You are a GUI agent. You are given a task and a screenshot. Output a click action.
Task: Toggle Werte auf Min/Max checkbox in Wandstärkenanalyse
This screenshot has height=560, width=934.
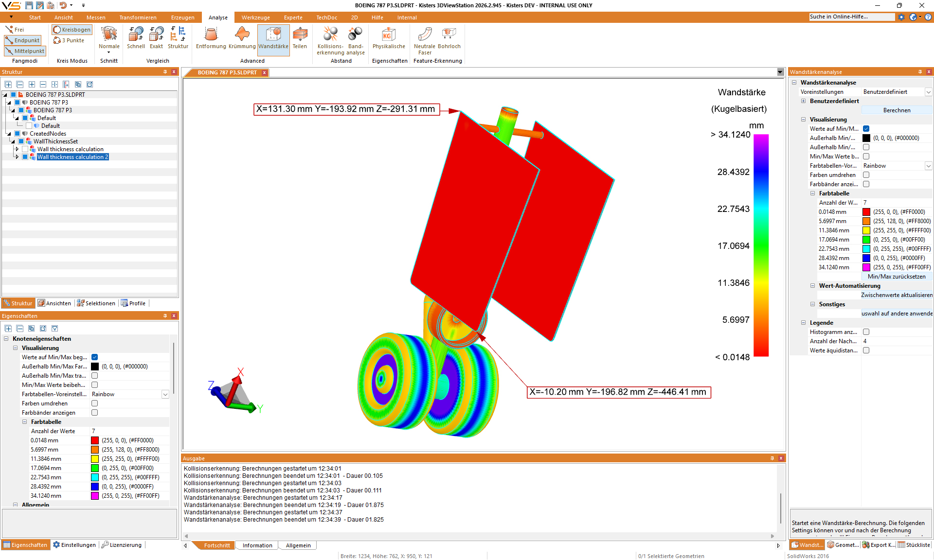[x=866, y=129]
